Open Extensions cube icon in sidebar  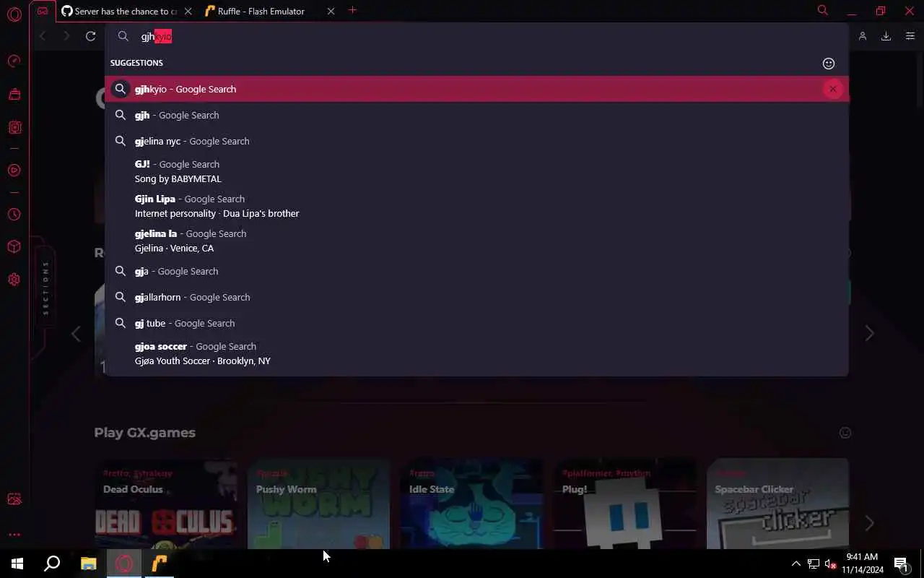pyautogui.click(x=14, y=247)
